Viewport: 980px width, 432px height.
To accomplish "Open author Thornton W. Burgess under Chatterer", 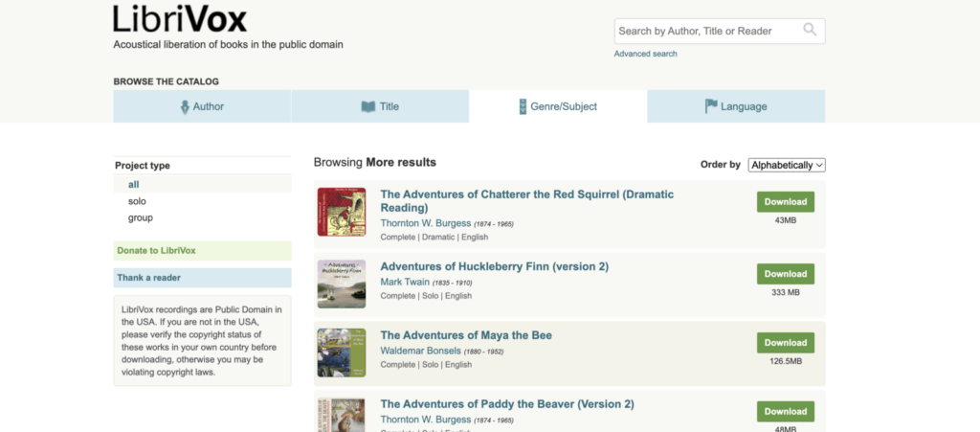I will pos(426,223).
